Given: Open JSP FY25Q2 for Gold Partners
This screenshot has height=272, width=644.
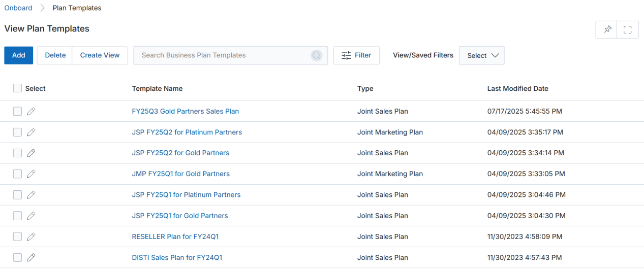Looking at the screenshot, I should pos(180,153).
